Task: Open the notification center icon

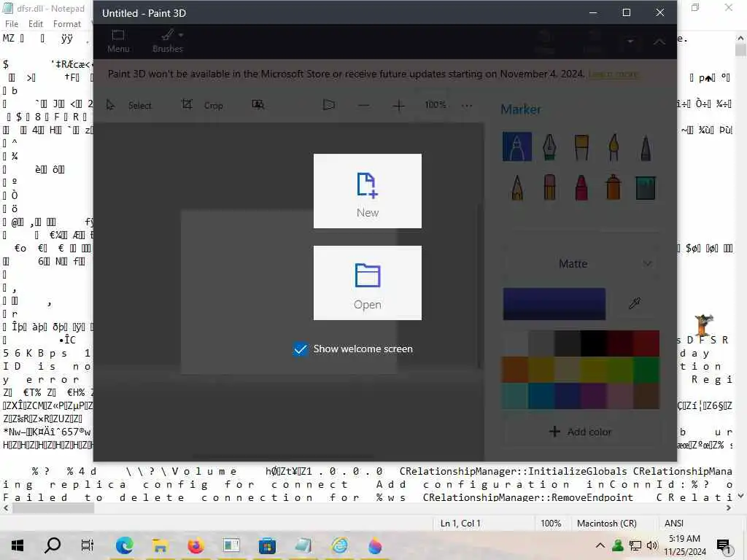Action: pyautogui.click(x=724, y=547)
